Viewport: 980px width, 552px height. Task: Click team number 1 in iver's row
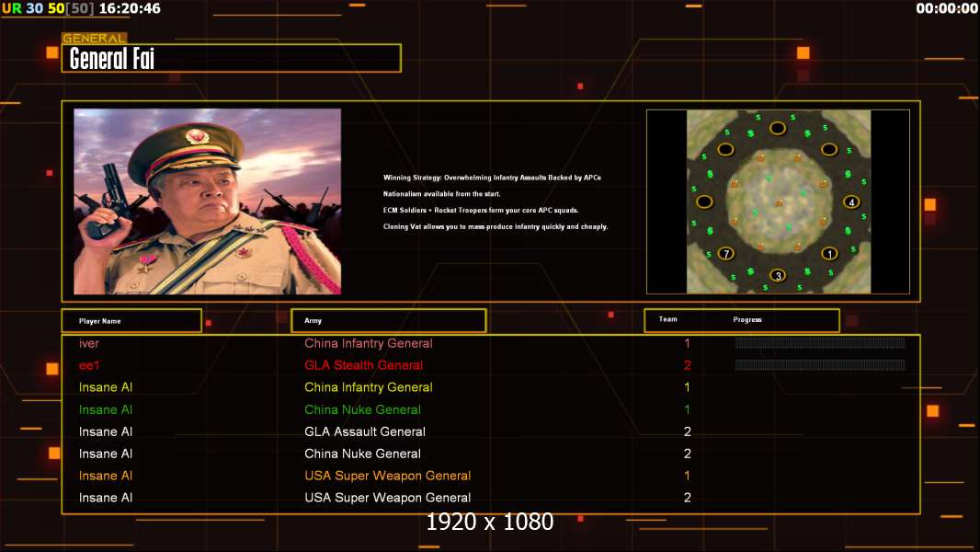[687, 343]
